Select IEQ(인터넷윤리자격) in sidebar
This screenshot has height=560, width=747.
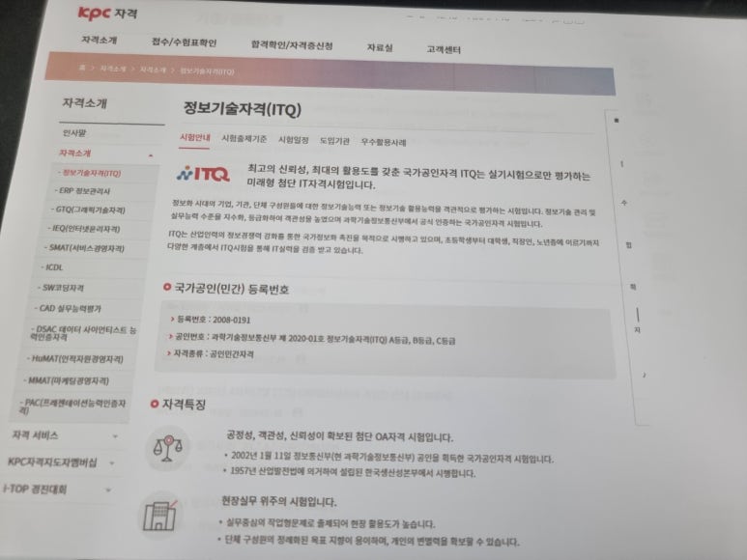tap(84, 229)
